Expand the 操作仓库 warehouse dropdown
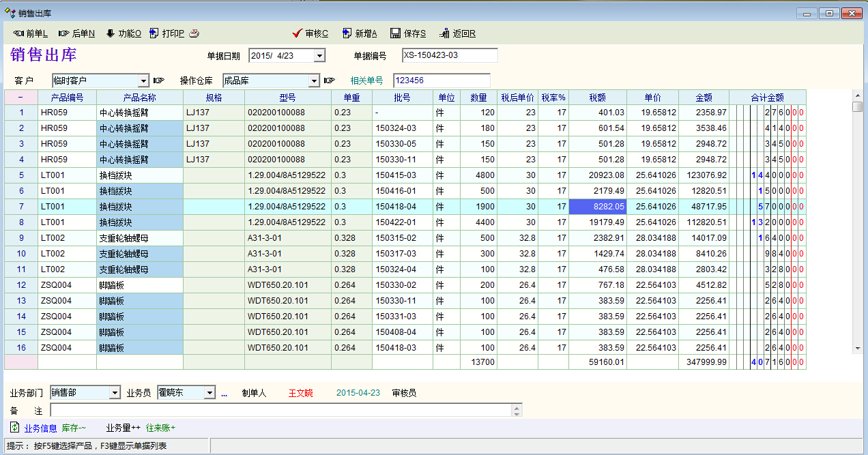Viewport: 868px width, 455px height. tap(314, 80)
